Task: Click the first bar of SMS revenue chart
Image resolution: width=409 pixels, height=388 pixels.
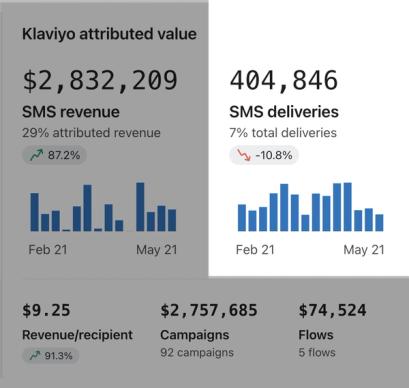Action: pyautogui.click(x=35, y=212)
